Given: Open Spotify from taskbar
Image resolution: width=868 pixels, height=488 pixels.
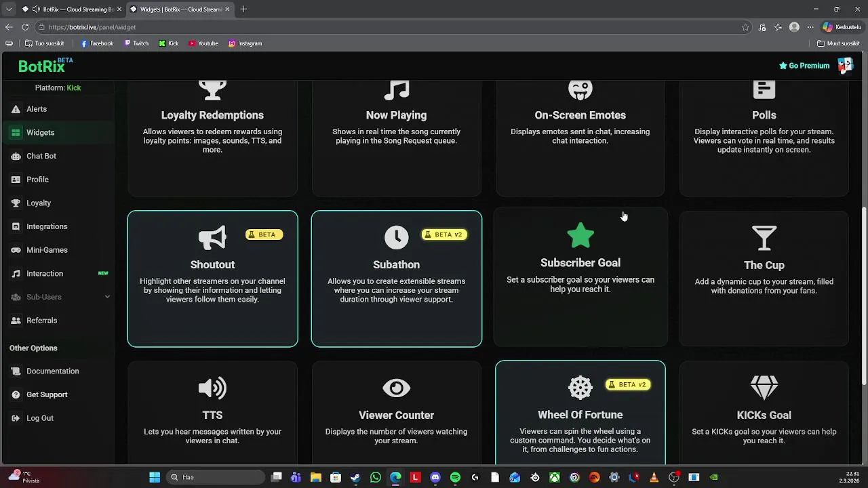Looking at the screenshot, I should pos(455,477).
